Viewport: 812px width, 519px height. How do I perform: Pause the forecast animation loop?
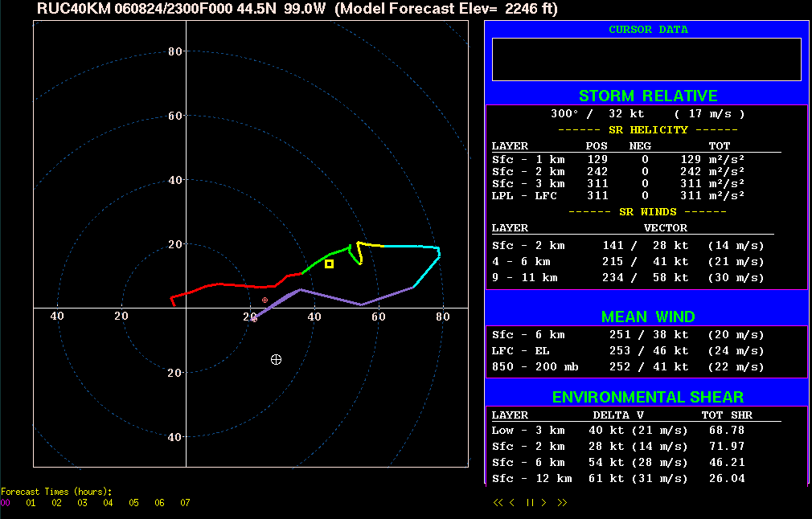pyautogui.click(x=530, y=503)
